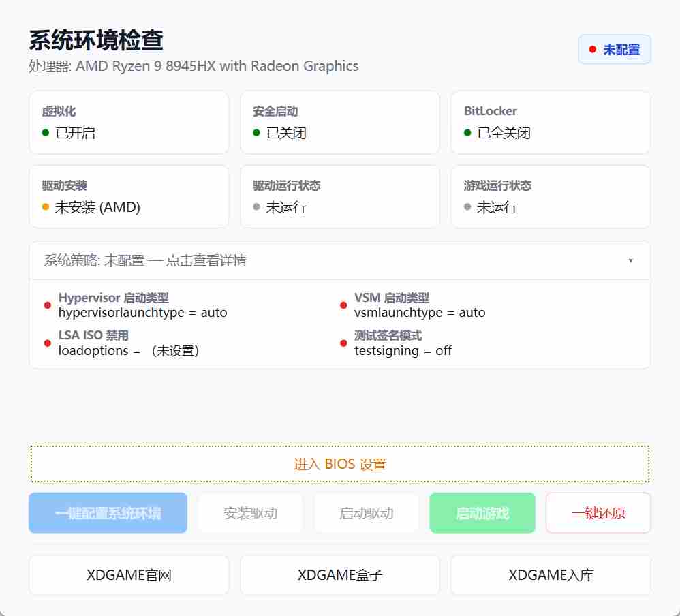
Task: Click the orange dot beside 未安装 (AMD)
Action: pyautogui.click(x=46, y=207)
